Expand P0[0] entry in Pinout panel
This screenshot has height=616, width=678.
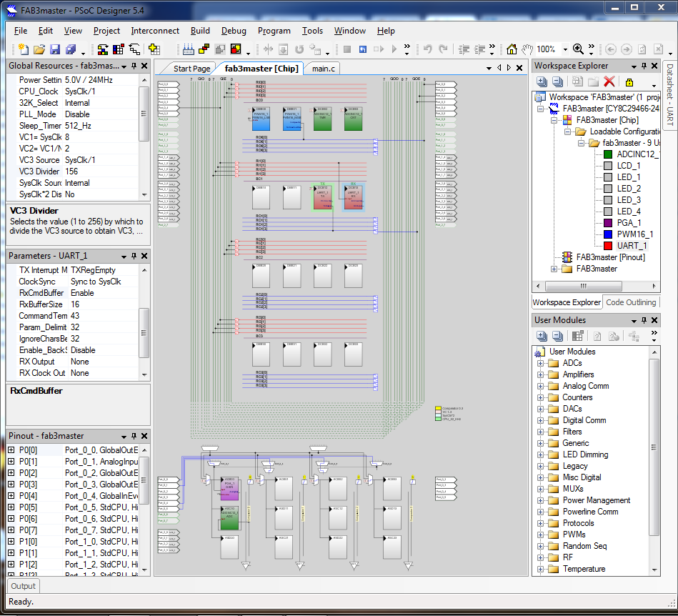pos(11,450)
